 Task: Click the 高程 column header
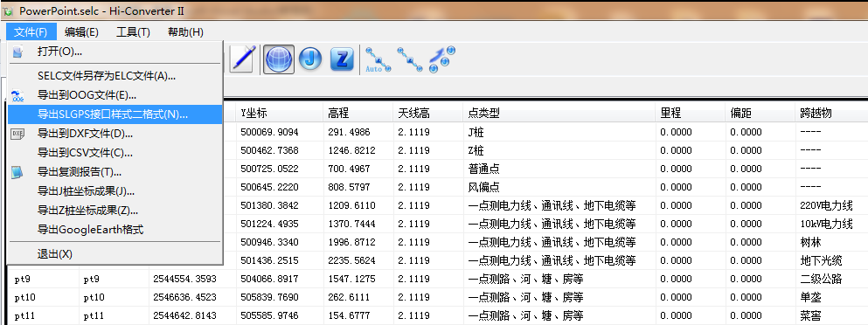tap(358, 113)
